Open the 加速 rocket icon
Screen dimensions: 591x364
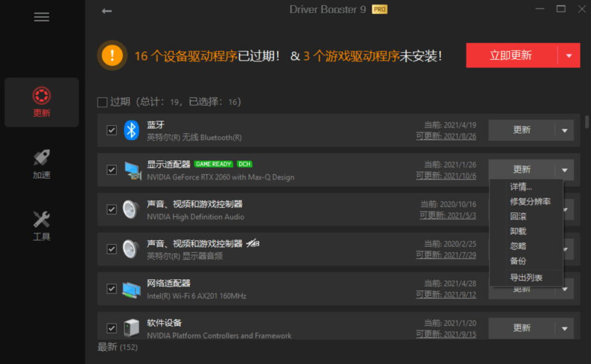tap(42, 158)
